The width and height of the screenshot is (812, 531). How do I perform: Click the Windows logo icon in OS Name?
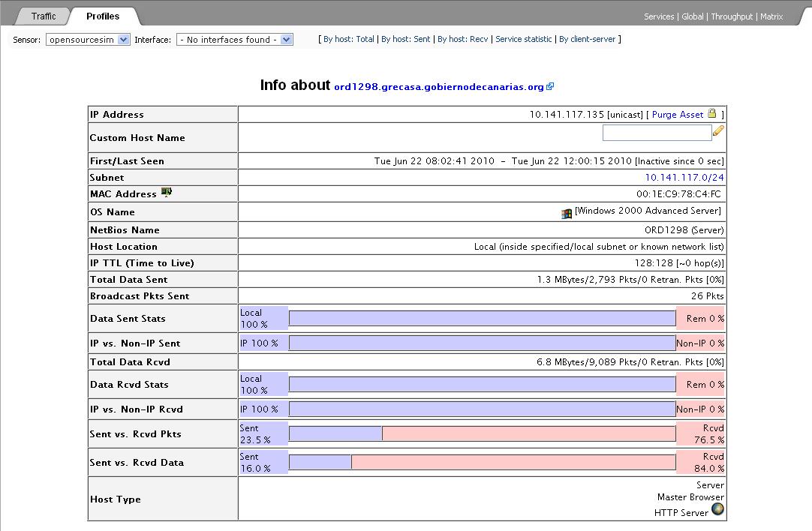pyautogui.click(x=567, y=214)
